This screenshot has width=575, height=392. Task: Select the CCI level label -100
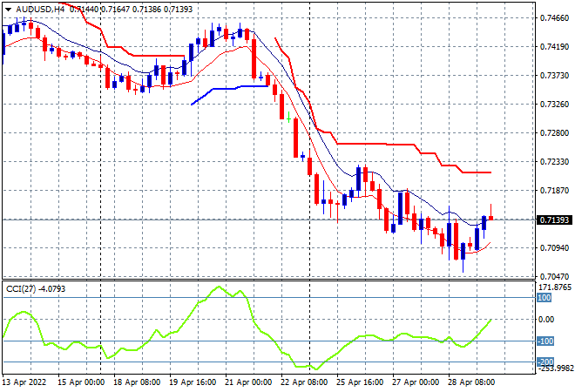click(545, 341)
